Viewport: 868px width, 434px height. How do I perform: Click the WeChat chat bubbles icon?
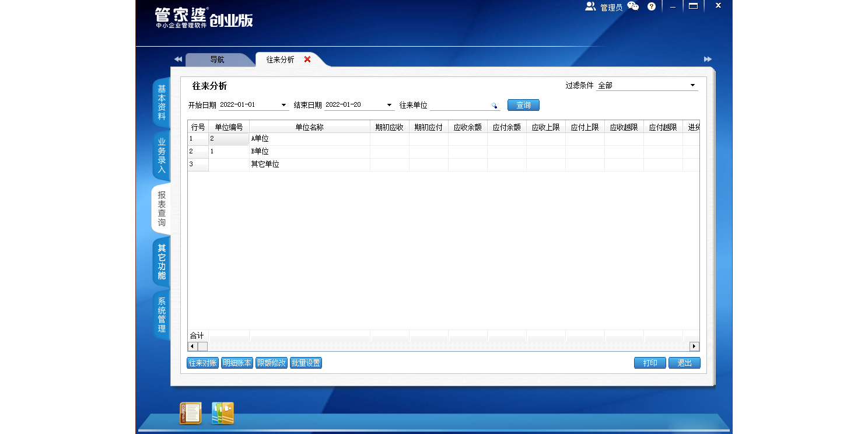click(633, 6)
